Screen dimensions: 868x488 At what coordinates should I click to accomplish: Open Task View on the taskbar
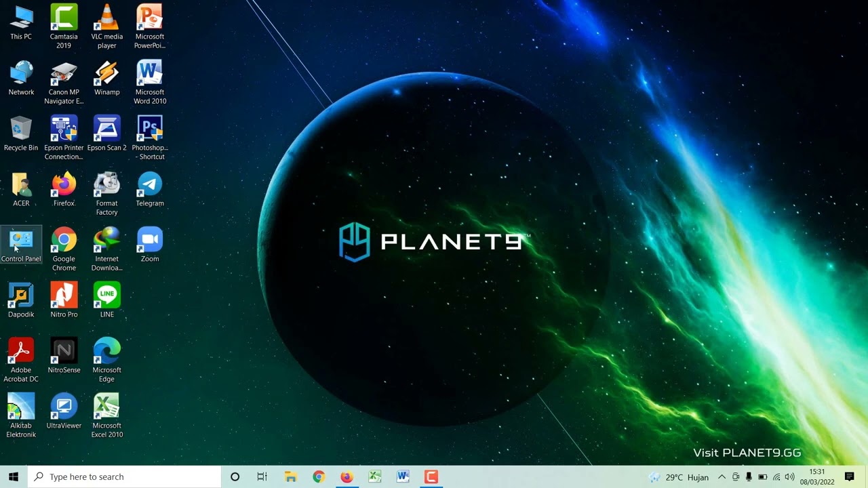pos(262,477)
